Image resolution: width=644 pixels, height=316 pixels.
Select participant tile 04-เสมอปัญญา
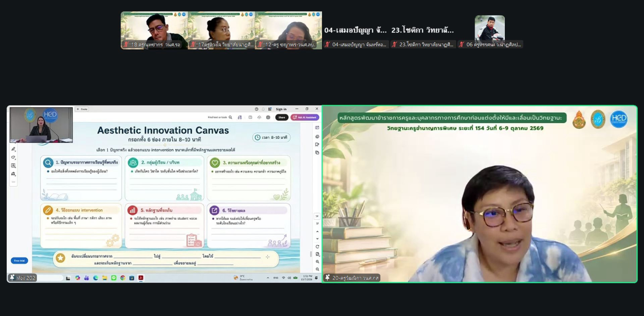[355, 30]
